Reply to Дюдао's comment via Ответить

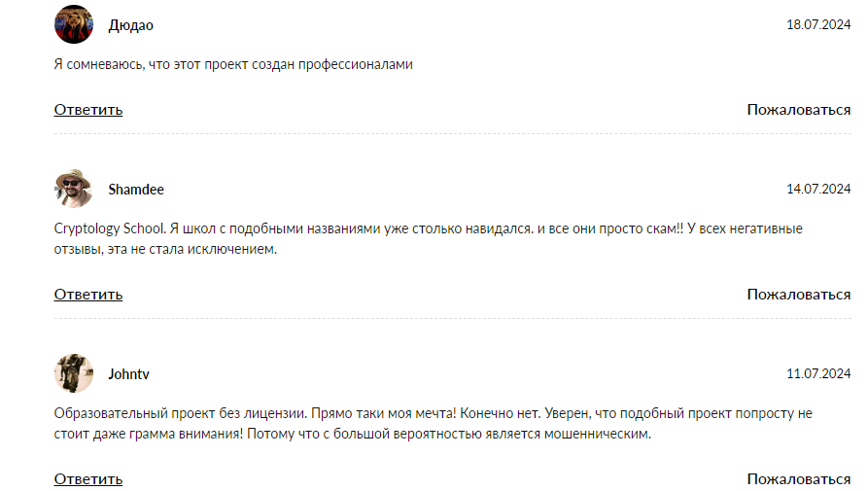pyautogui.click(x=88, y=109)
